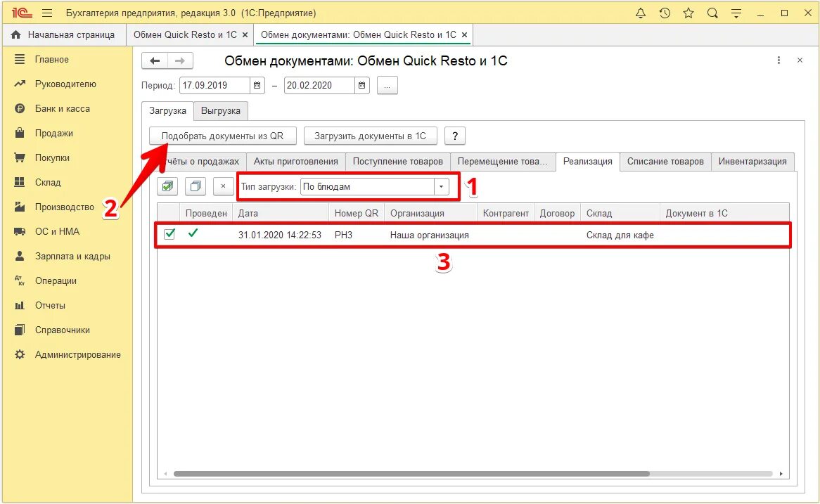The height and width of the screenshot is (504, 820).
Task: Click Тип загрузки field showing По блюдам
Action: (x=367, y=187)
